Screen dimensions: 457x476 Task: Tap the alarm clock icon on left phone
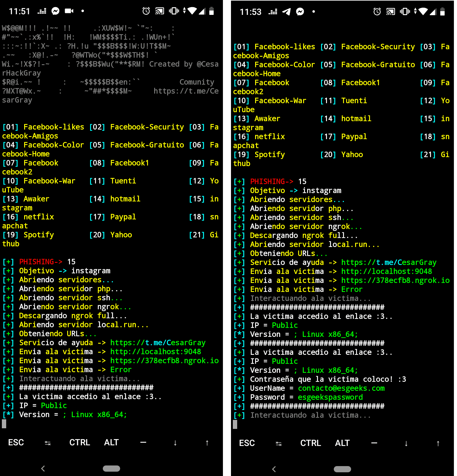[x=146, y=11]
